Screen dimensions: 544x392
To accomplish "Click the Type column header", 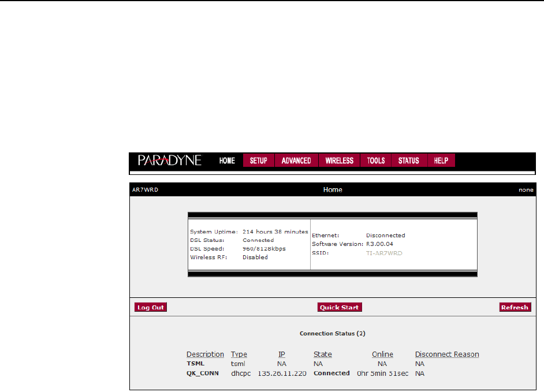I will (x=239, y=354).
